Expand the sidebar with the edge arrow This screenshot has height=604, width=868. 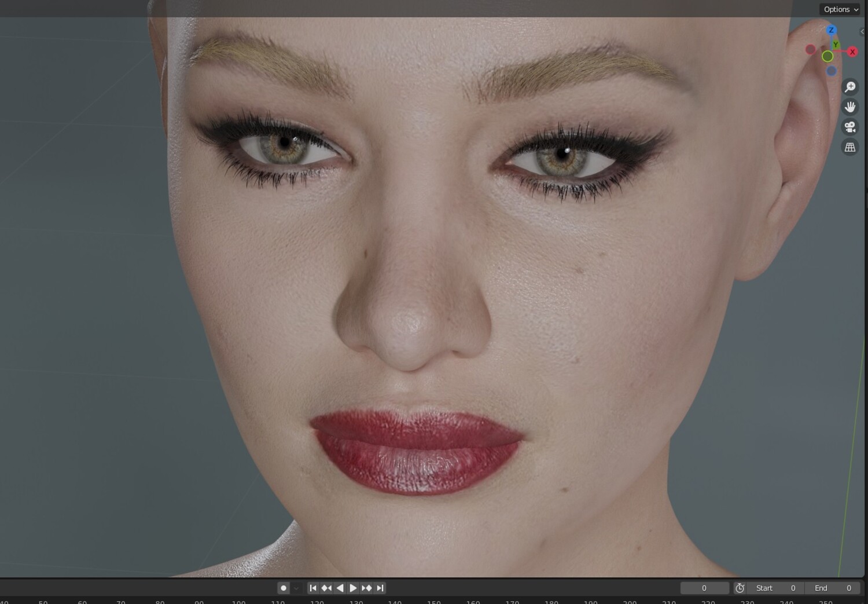click(863, 32)
